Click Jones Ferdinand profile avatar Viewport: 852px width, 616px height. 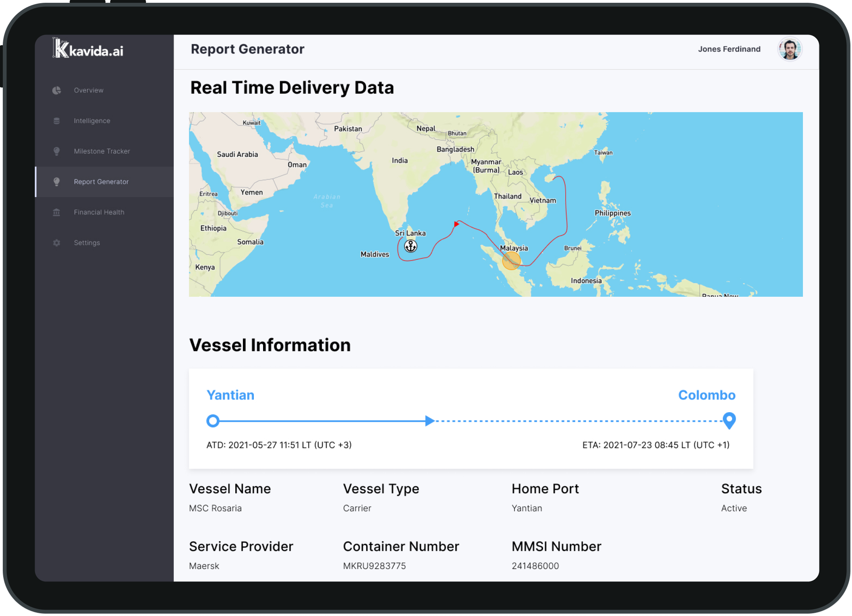pyautogui.click(x=790, y=49)
